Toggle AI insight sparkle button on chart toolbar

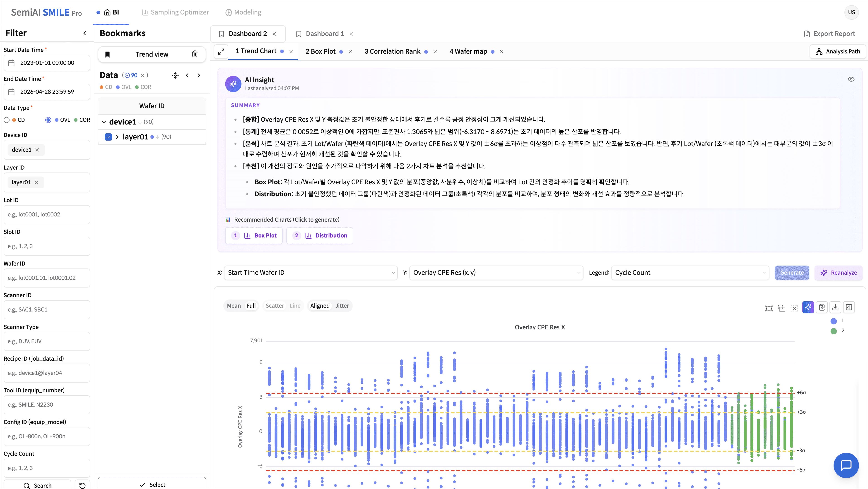[x=808, y=307]
